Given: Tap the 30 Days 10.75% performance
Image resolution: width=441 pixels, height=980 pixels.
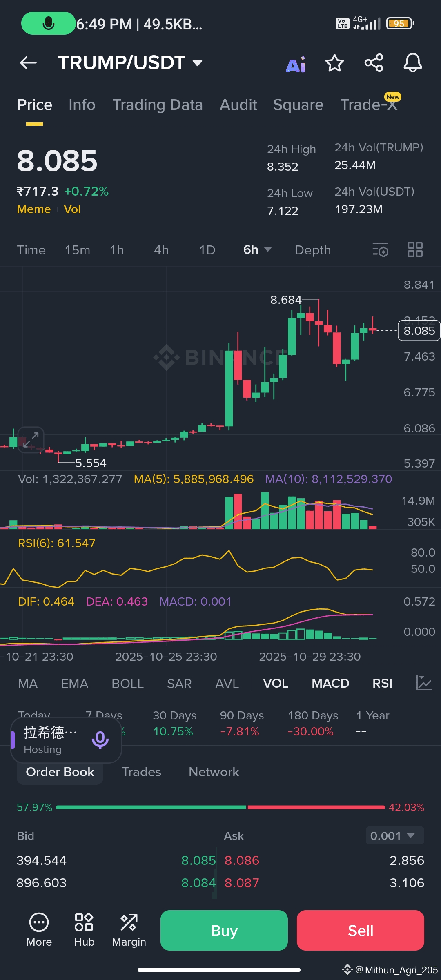Looking at the screenshot, I should coord(174,723).
